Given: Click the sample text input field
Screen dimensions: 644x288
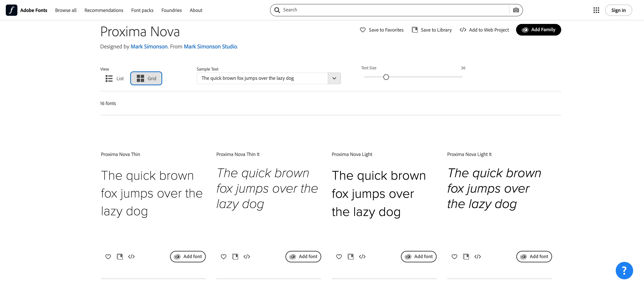Looking at the screenshot, I should tap(262, 78).
